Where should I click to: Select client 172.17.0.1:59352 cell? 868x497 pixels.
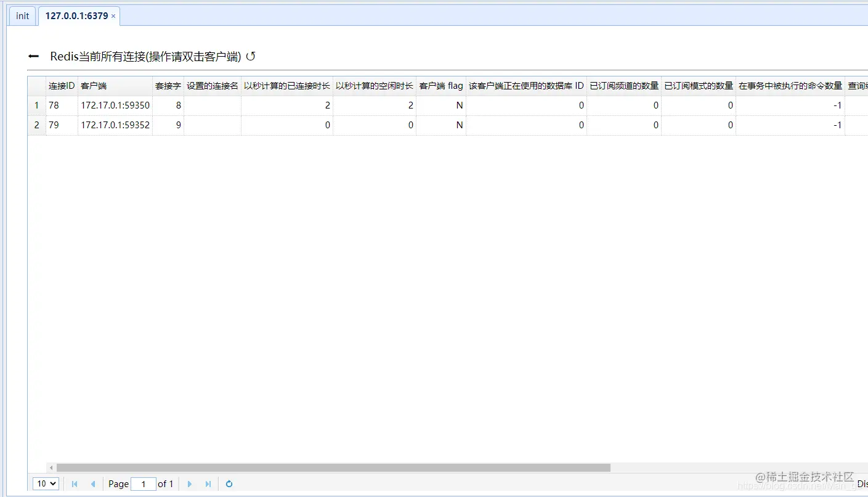(115, 125)
